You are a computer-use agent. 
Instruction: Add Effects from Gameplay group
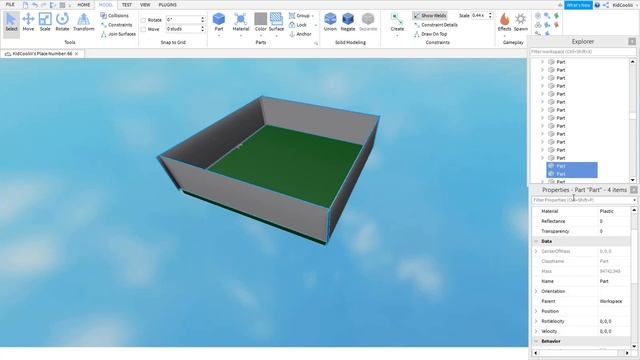tap(504, 22)
